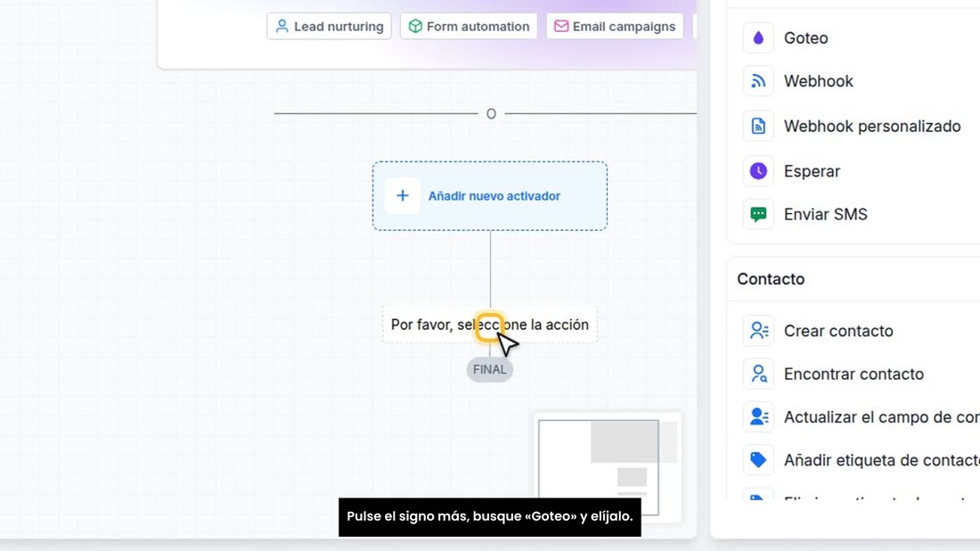Add a new trigger via Añadir nuevo activador
Image resolution: width=980 pixels, height=551 pixels.
(490, 196)
